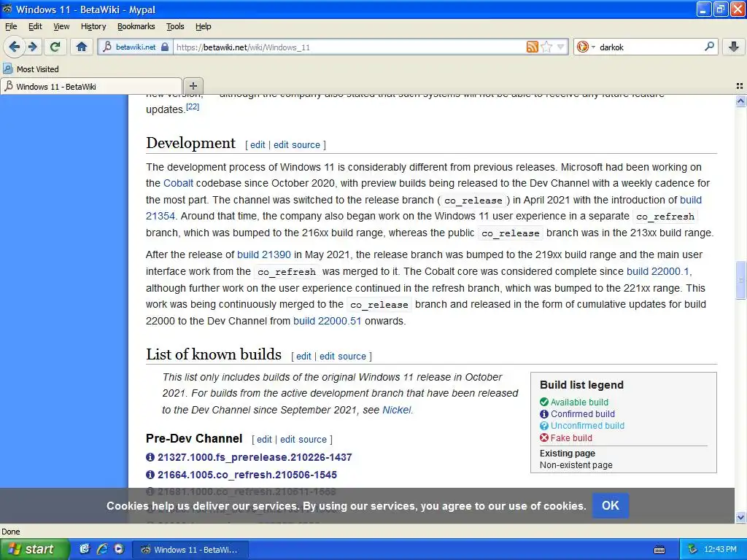Click Windows 11 - BetaWiki taskbar button
This screenshot has width=747, height=560.
tap(189, 550)
